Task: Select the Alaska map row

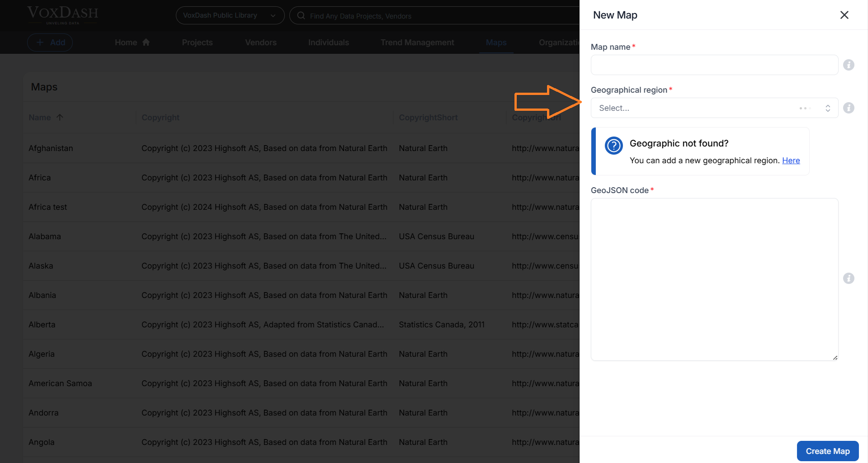Action: 301,266
